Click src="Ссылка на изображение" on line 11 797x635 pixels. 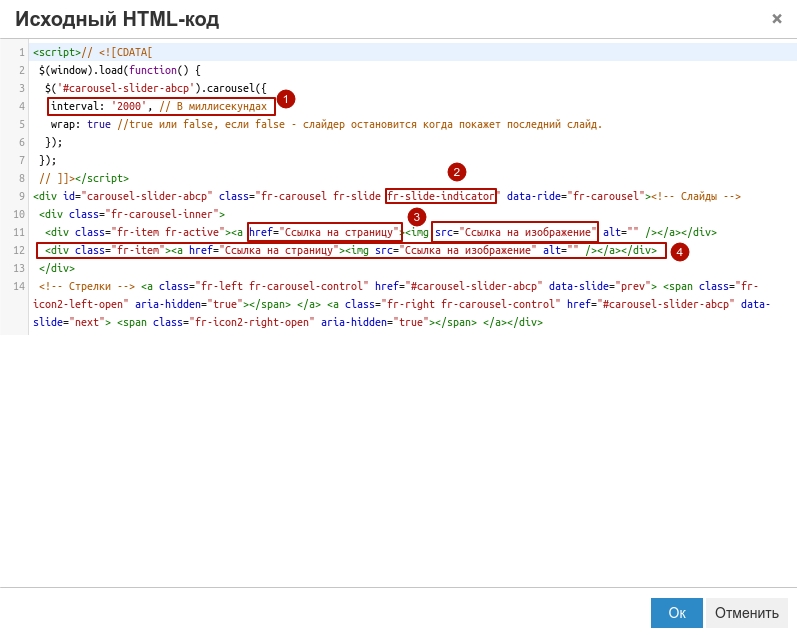tap(515, 232)
